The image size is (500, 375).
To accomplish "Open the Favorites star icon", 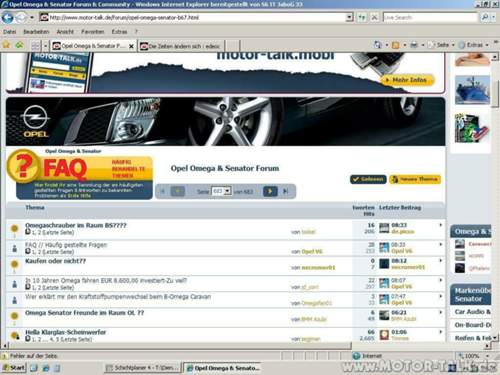I will point(6,45).
